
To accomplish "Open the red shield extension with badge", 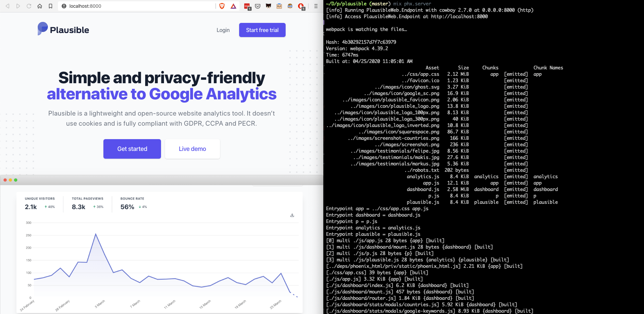I will point(301,6).
